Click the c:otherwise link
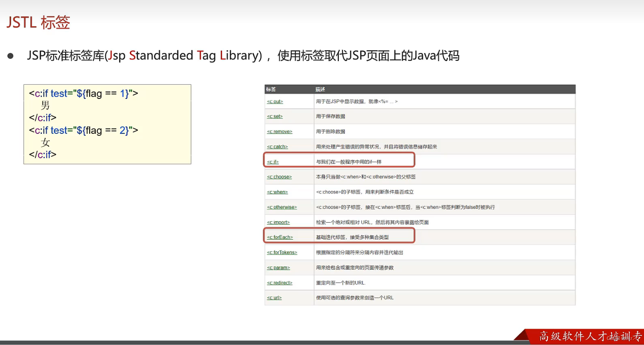Screen dimensions: 644x345 pyautogui.click(x=281, y=207)
